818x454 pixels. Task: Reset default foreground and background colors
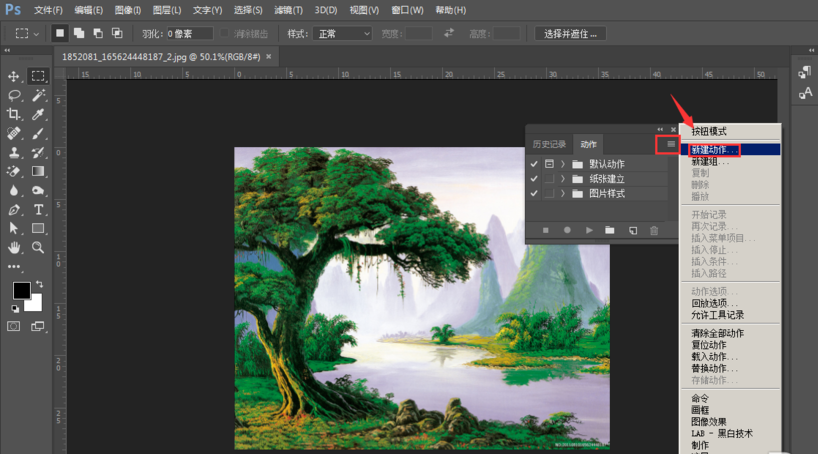(x=15, y=308)
